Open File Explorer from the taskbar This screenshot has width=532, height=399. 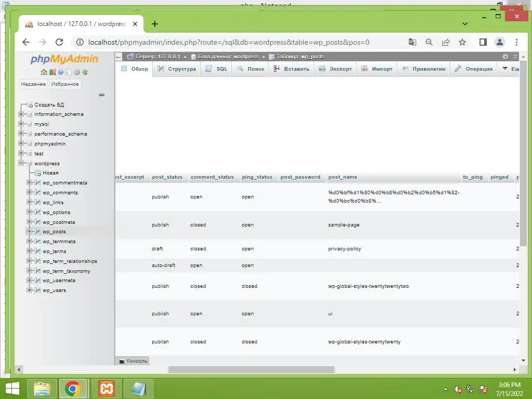42,389
